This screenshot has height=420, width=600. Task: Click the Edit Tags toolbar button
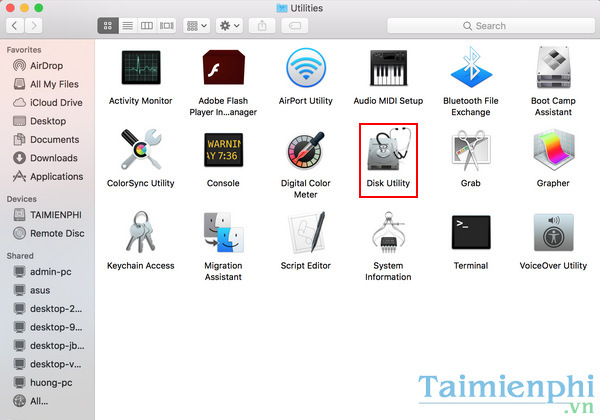(x=295, y=26)
